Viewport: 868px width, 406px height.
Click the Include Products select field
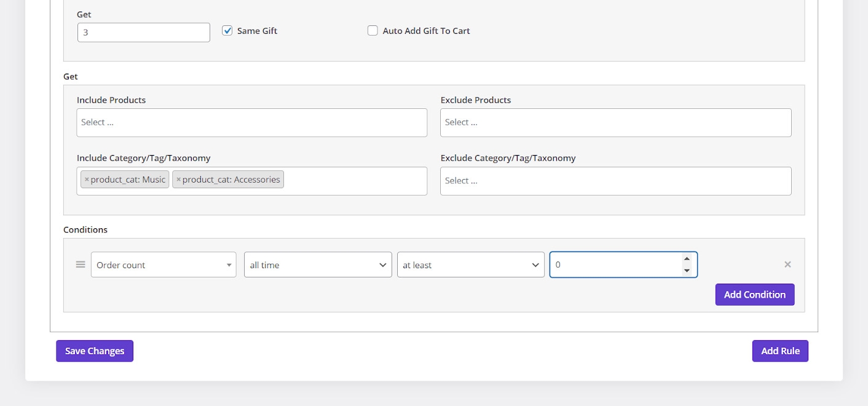tap(252, 122)
